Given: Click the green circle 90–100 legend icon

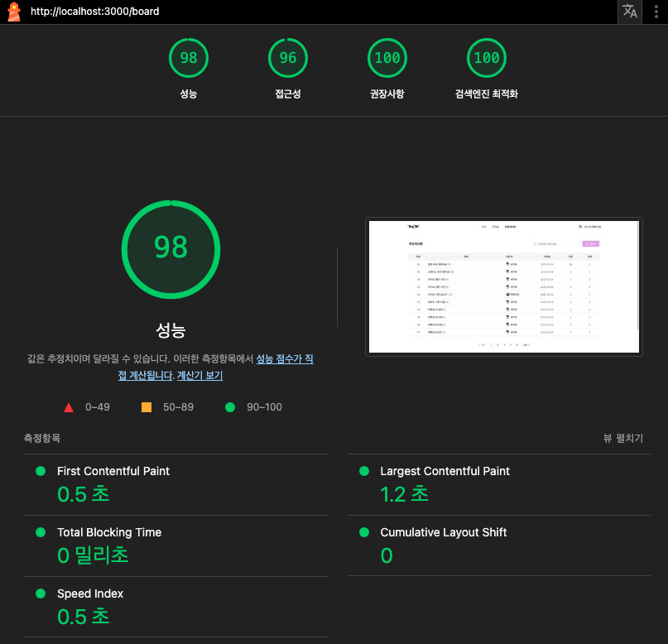Looking at the screenshot, I should 230,407.
